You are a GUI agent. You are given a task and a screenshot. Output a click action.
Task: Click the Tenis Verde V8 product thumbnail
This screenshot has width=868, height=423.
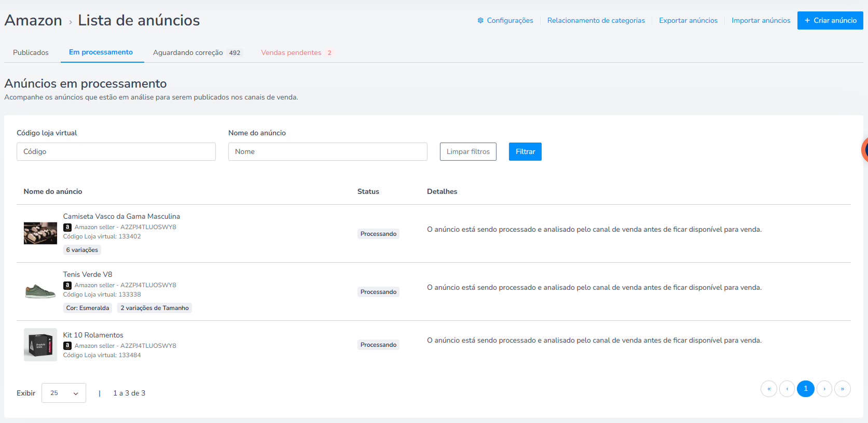pos(40,291)
